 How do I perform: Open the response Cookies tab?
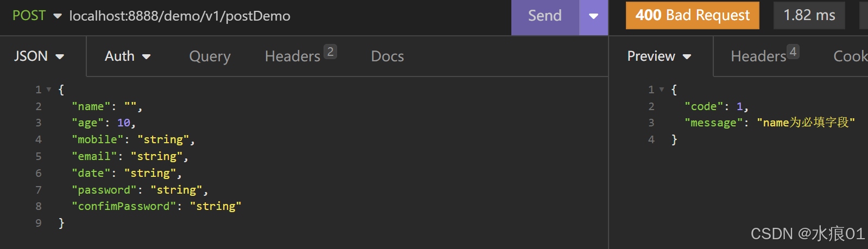[850, 56]
